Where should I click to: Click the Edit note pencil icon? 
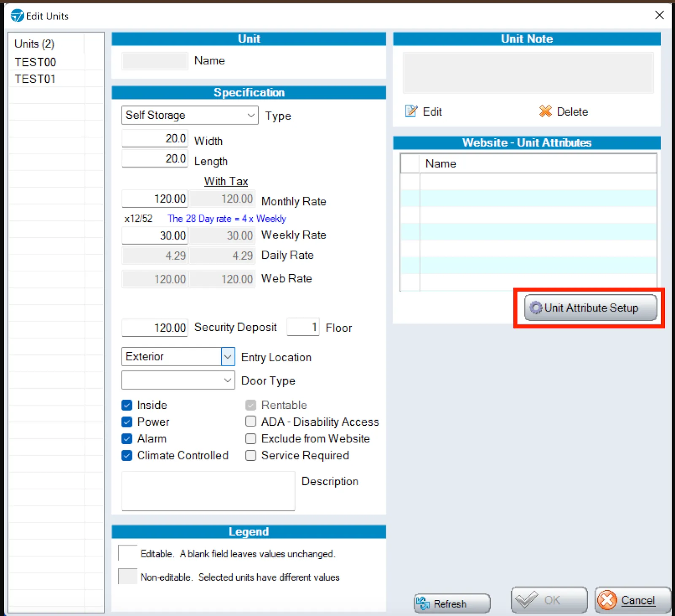(x=411, y=111)
